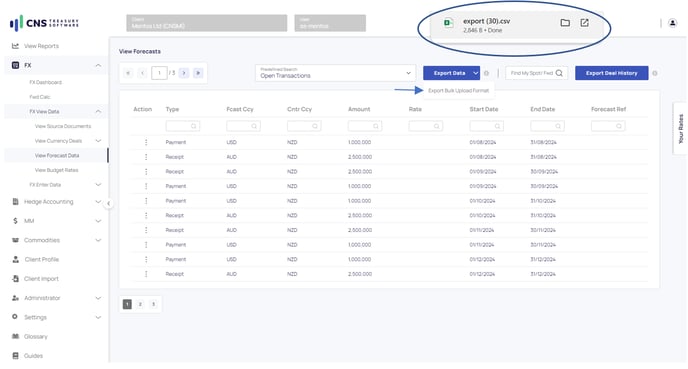The image size is (688, 369).
Task: Click the End Date column header
Action: click(x=542, y=109)
